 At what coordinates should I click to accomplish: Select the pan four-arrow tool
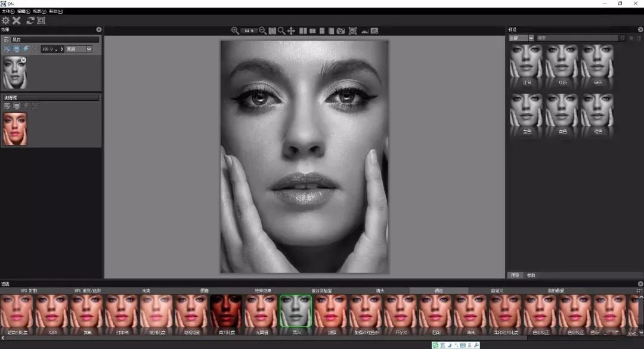(x=291, y=31)
